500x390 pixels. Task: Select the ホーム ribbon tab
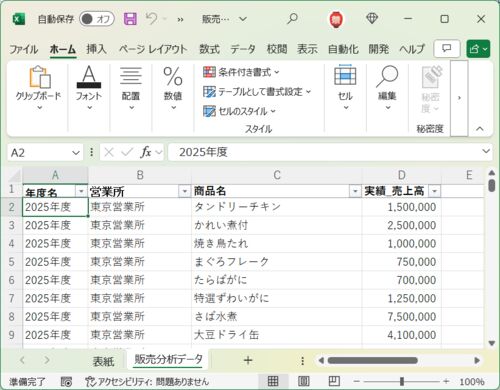[63, 49]
